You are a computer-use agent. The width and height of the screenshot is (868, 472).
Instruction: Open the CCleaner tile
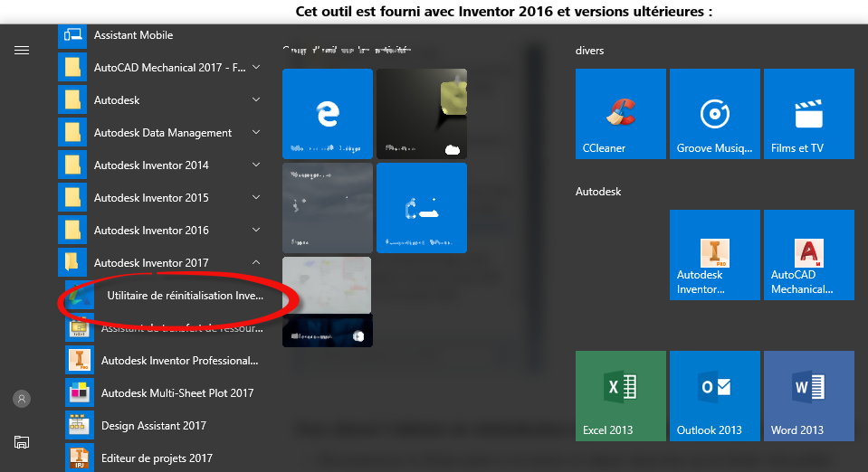point(621,114)
